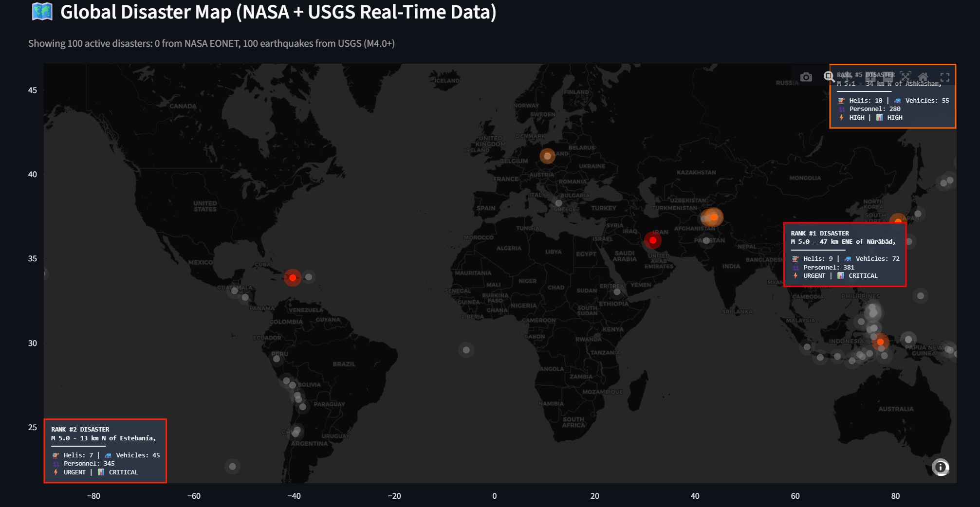This screenshot has height=507, width=980.
Task: Click the 'RANK #2 DISASTER' heading
Action: [80, 430]
